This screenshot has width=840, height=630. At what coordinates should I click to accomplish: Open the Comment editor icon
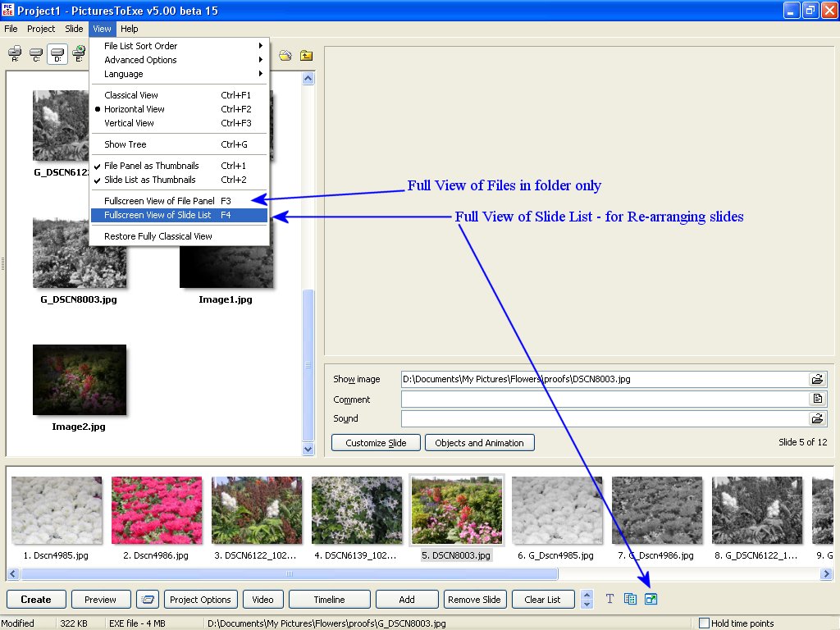817,399
